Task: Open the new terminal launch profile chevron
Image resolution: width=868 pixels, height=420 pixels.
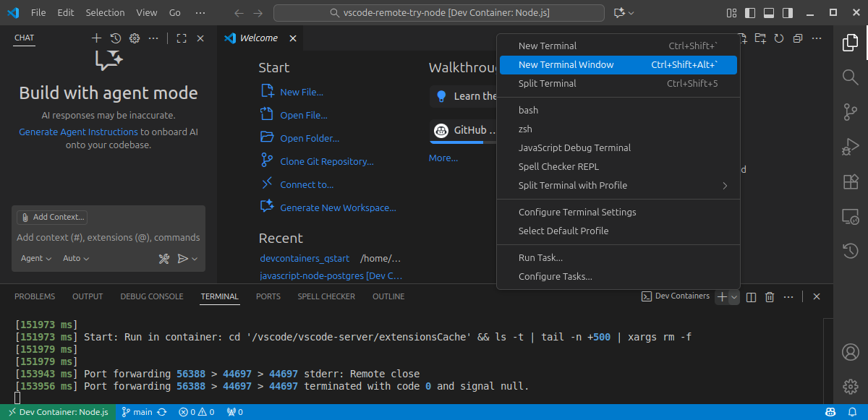Action: click(734, 297)
